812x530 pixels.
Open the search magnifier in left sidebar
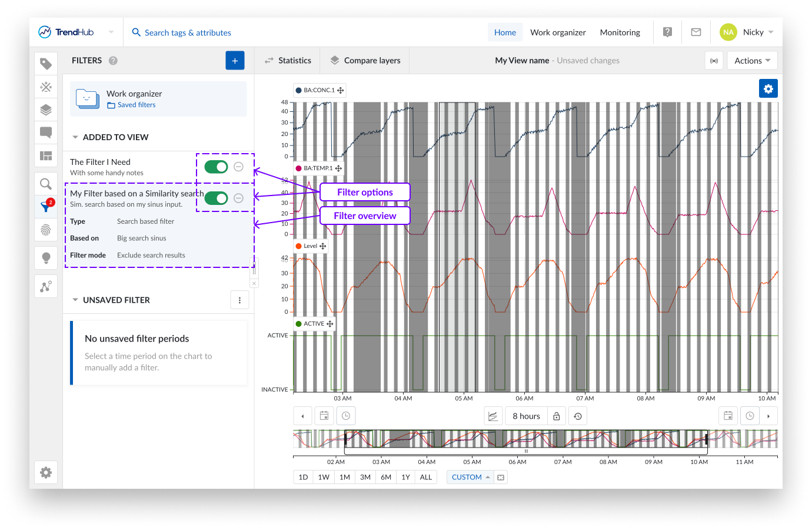coord(46,184)
